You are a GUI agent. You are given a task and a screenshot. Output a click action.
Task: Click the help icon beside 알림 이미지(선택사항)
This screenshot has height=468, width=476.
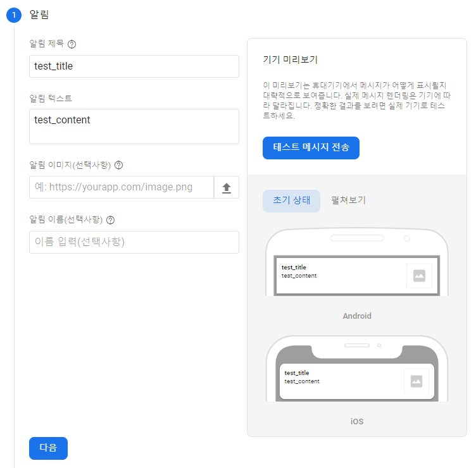click(118, 165)
